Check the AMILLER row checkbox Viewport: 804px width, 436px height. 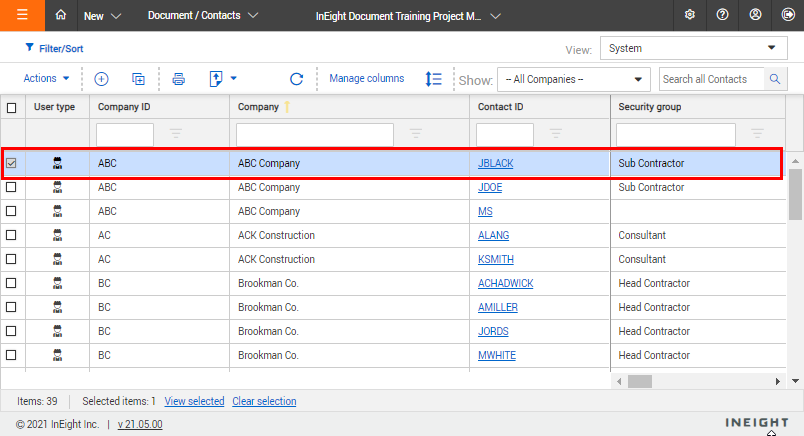click(x=11, y=307)
